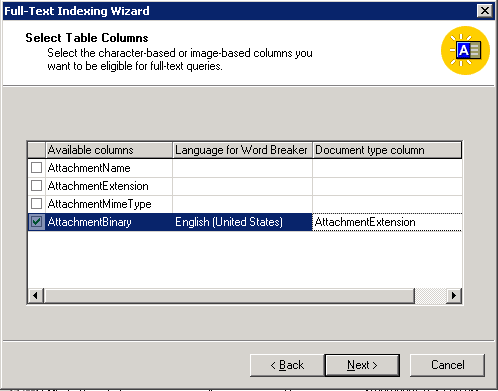Click the Available columns header

109,150
